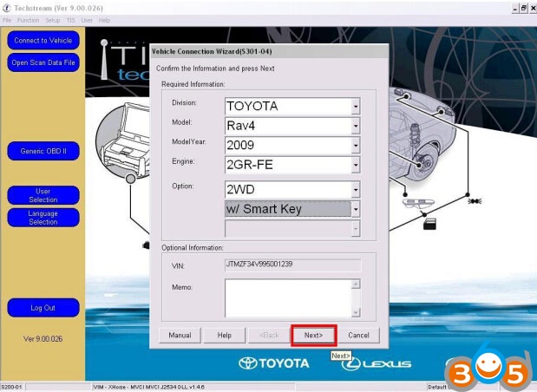Viewport: 537px width, 392px height.
Task: Click the Lexus logo in banner
Action: point(376,363)
